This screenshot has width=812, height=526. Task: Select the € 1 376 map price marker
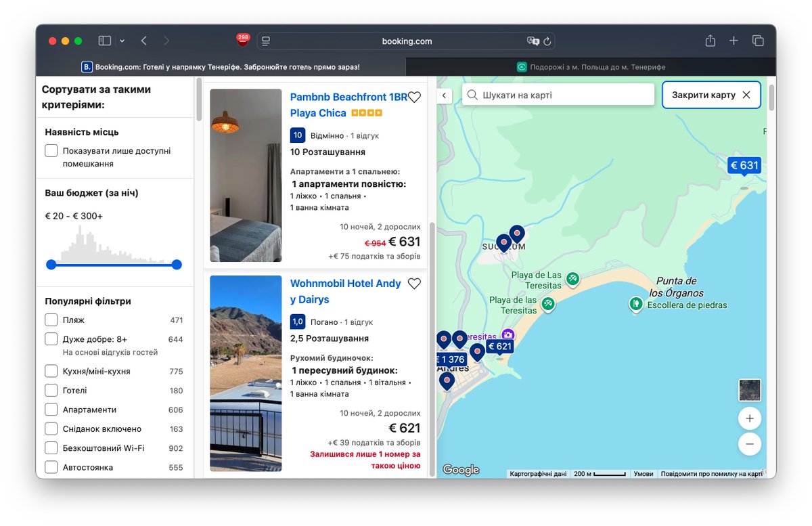(451, 359)
